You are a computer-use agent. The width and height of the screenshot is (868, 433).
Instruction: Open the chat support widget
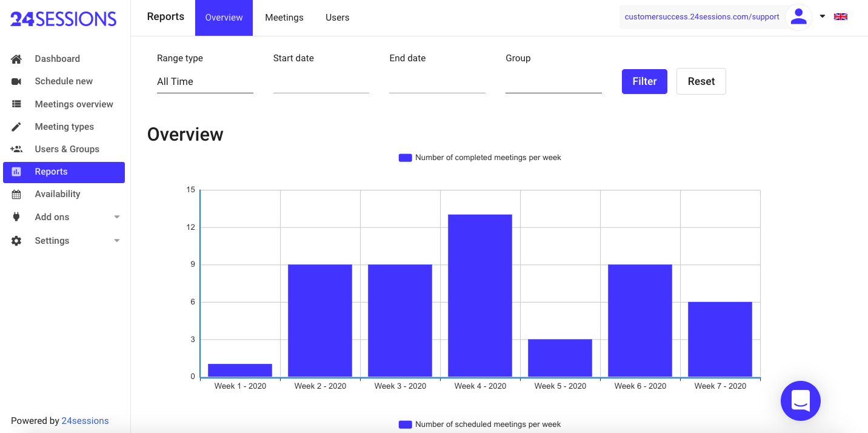point(800,400)
